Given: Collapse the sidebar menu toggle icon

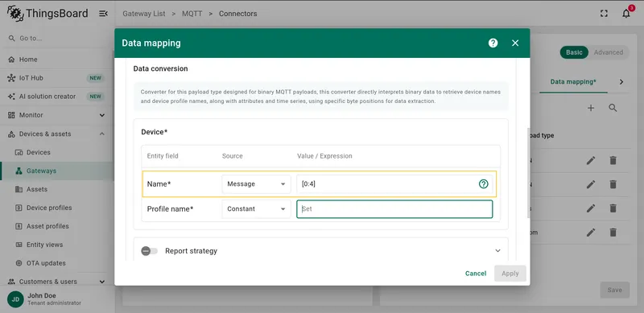Looking at the screenshot, I should click(104, 14).
